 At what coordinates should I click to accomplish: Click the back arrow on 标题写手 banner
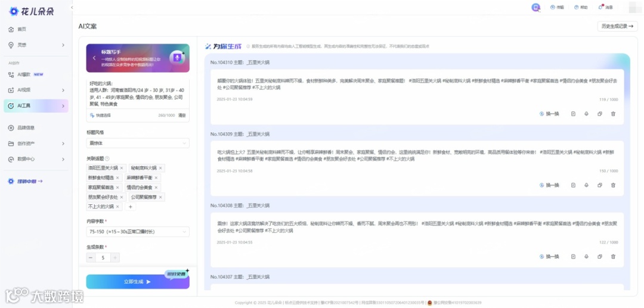94,58
